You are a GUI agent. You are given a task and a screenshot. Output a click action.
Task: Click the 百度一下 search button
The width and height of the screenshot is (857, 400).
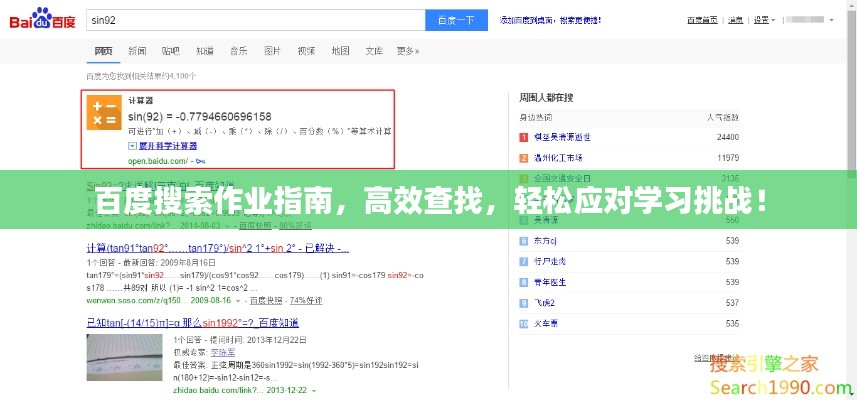[456, 19]
